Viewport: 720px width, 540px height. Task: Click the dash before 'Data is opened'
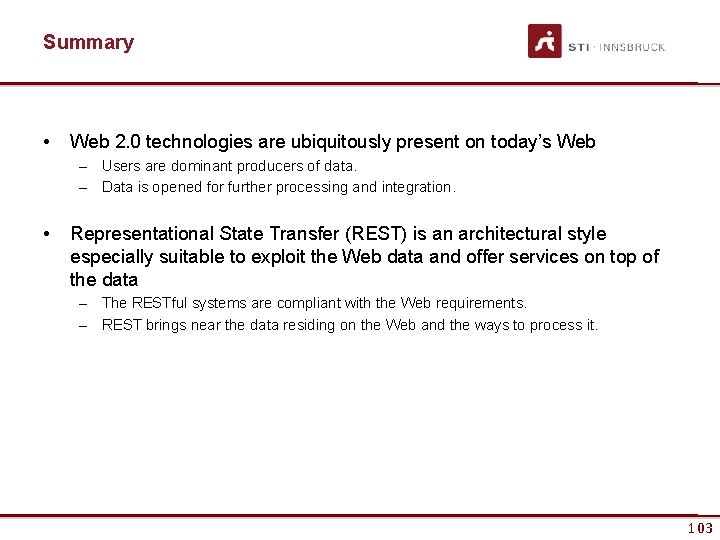(x=86, y=187)
